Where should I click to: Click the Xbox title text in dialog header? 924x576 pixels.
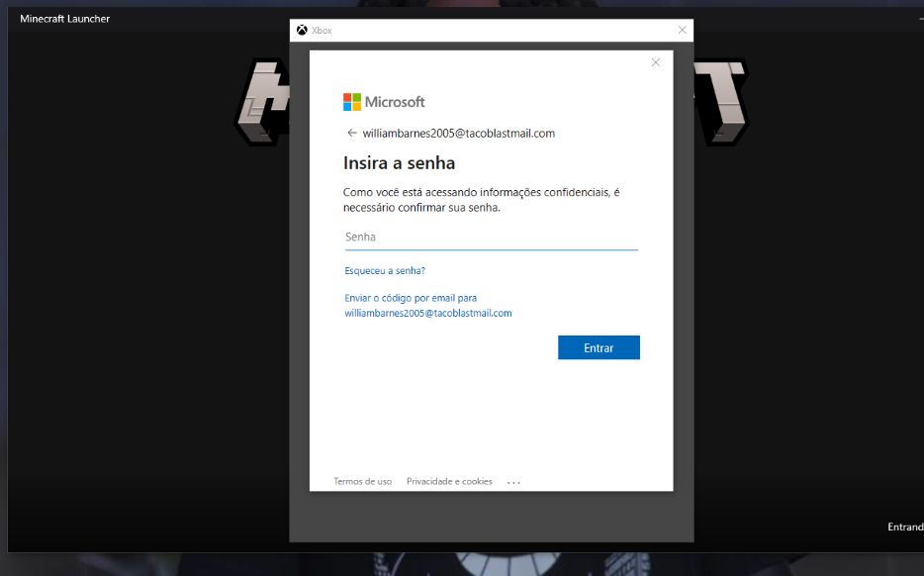(322, 31)
